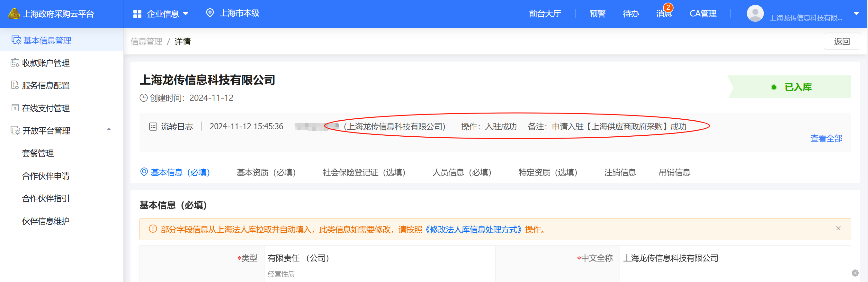Click the 返回 button
This screenshot has height=282, width=868.
841,41
